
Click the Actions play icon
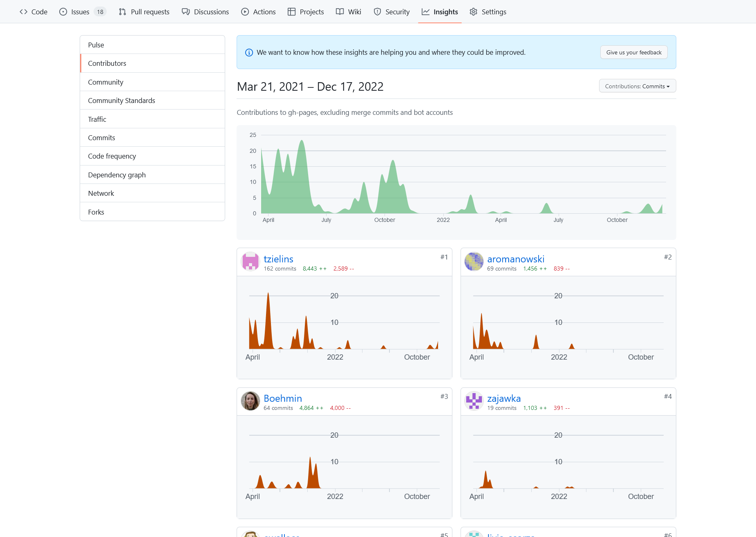click(245, 12)
